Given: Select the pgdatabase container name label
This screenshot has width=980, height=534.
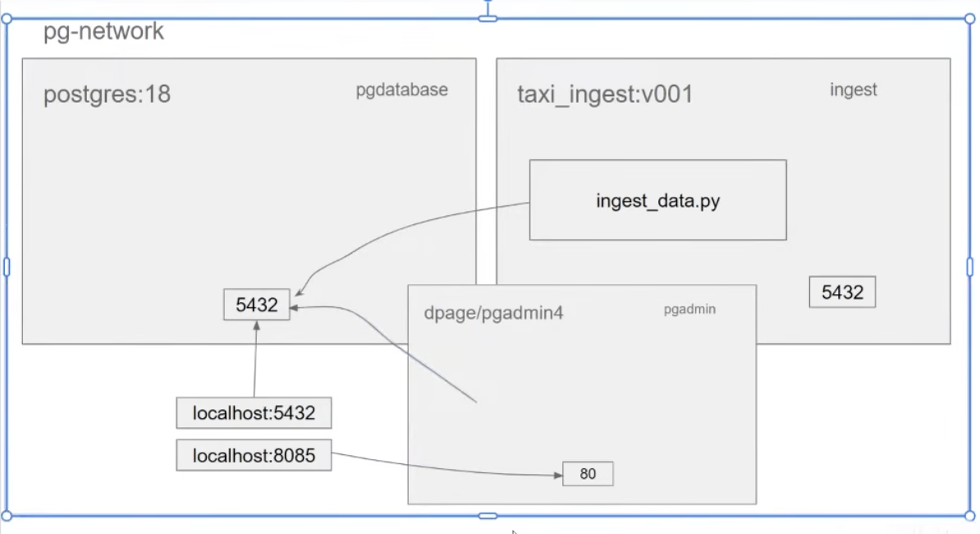Looking at the screenshot, I should pyautogui.click(x=401, y=90).
